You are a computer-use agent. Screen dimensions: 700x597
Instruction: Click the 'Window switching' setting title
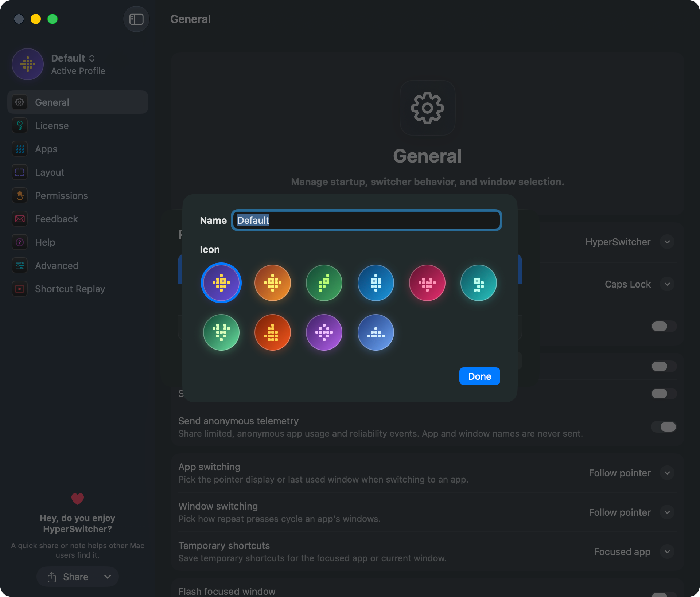218,506
